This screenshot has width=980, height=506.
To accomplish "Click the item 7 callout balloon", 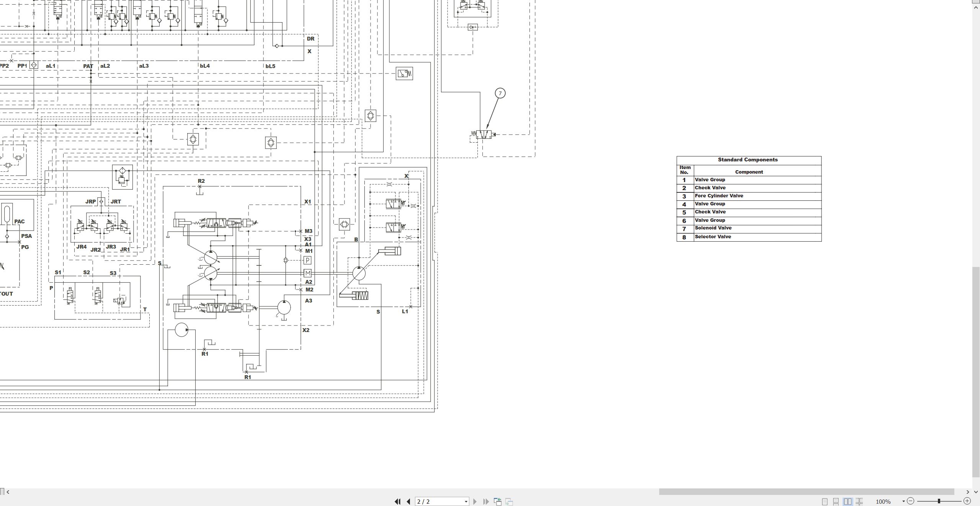I will pyautogui.click(x=500, y=93).
